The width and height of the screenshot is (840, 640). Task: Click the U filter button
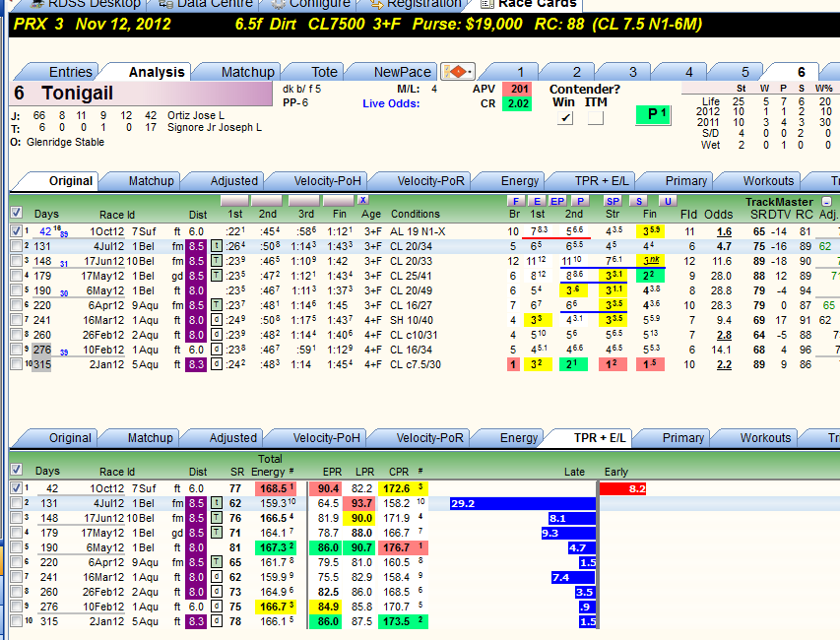point(668,201)
